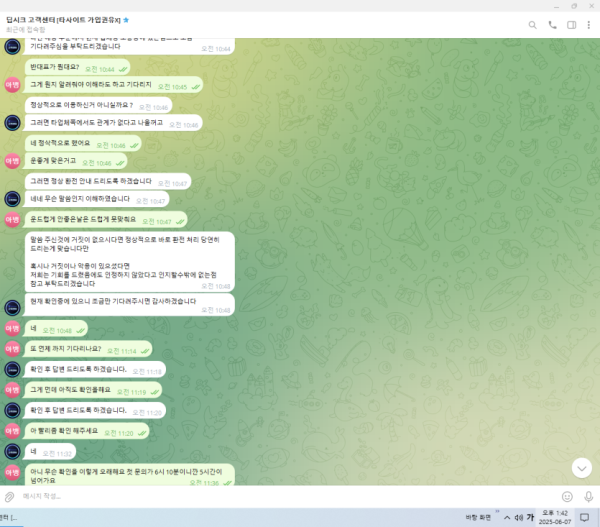The height and width of the screenshot is (527, 600).
Task: Select long message starting 말씀 주신것에 거짓이
Action: pyautogui.click(x=130, y=262)
